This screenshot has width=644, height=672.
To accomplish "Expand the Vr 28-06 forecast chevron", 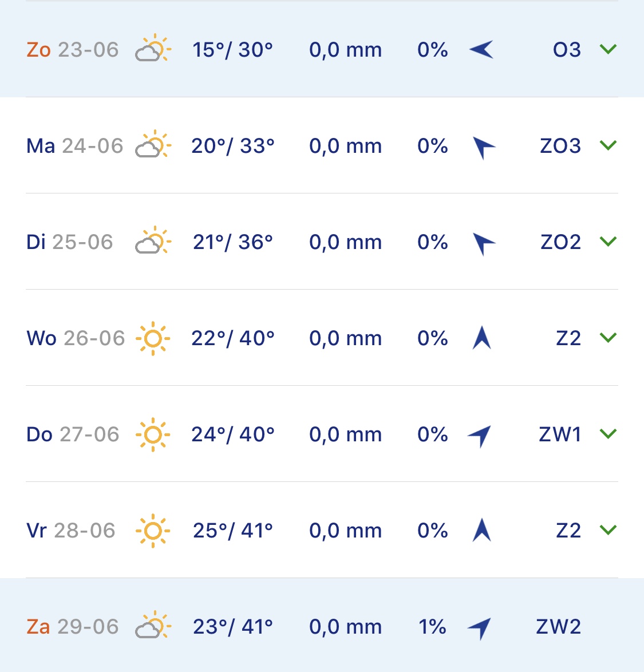I will click(608, 530).
